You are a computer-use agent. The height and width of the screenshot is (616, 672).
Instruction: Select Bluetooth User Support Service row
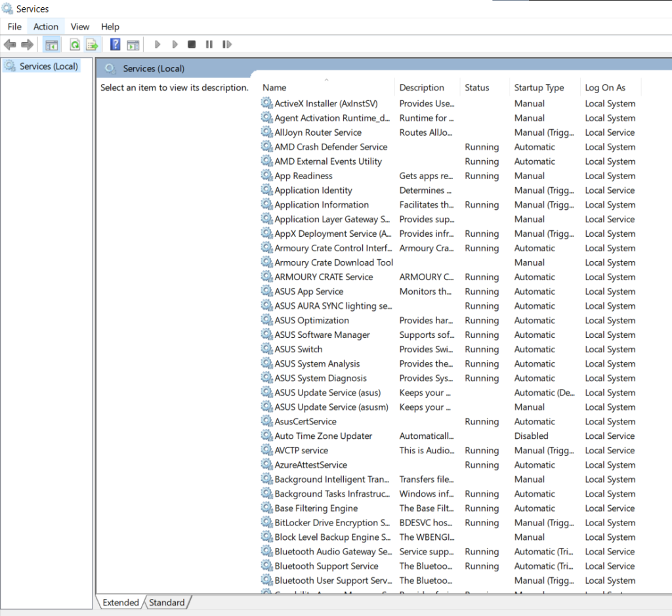pos(449,581)
